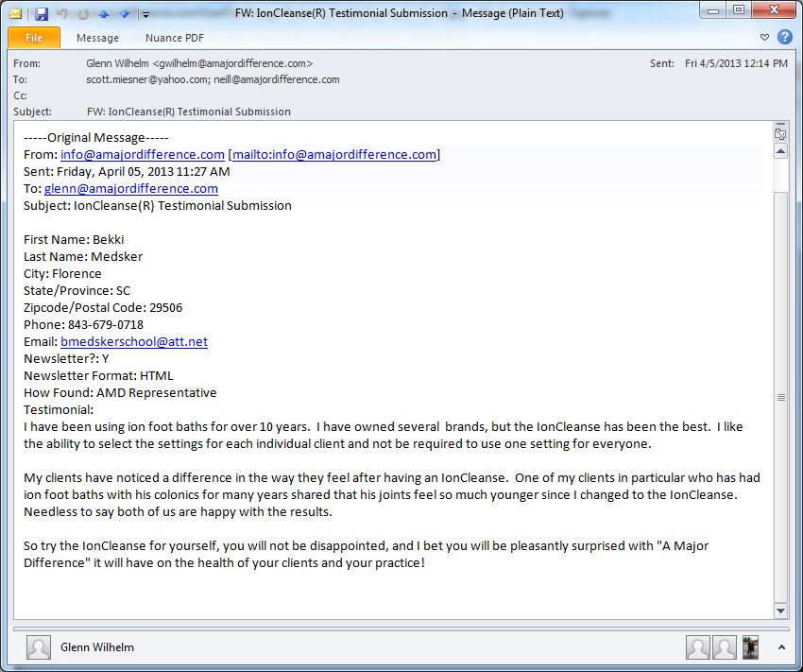The image size is (803, 672).
Task: Open the File tab
Action: click(x=34, y=38)
